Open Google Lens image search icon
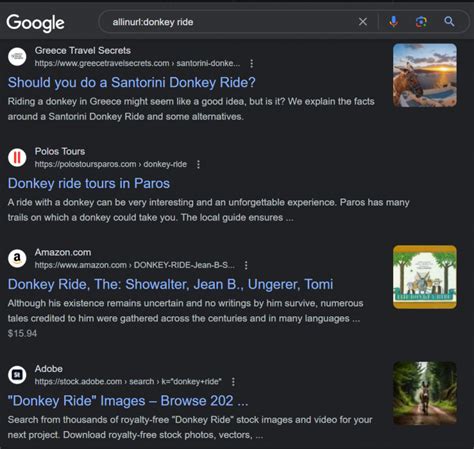 tap(421, 22)
